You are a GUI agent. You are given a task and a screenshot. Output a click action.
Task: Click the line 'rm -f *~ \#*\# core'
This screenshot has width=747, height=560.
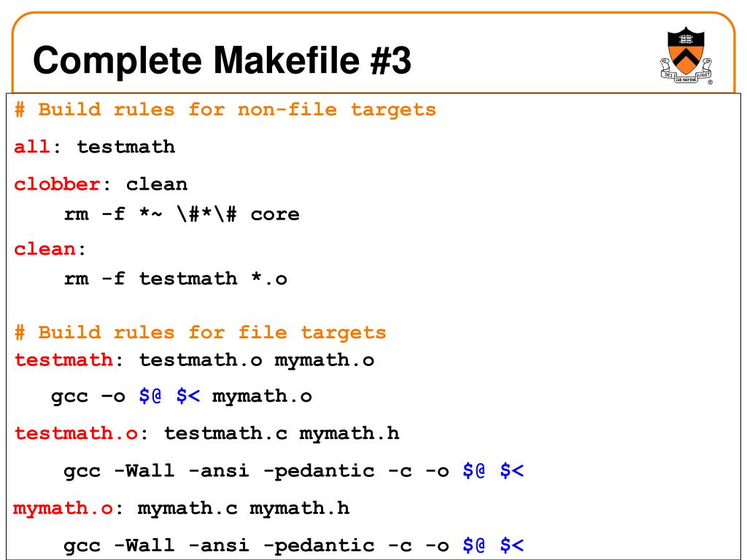click(182, 214)
